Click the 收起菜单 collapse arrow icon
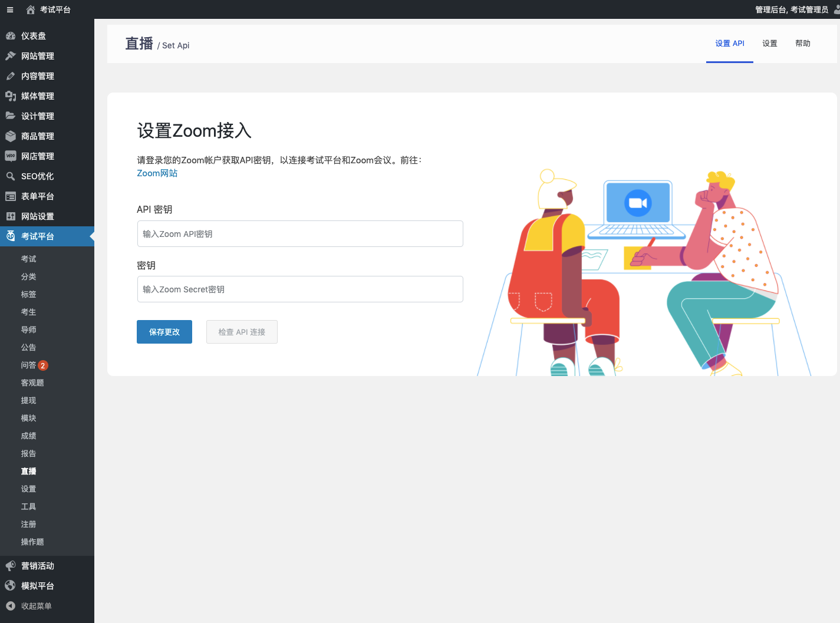This screenshot has height=623, width=840. point(11,606)
